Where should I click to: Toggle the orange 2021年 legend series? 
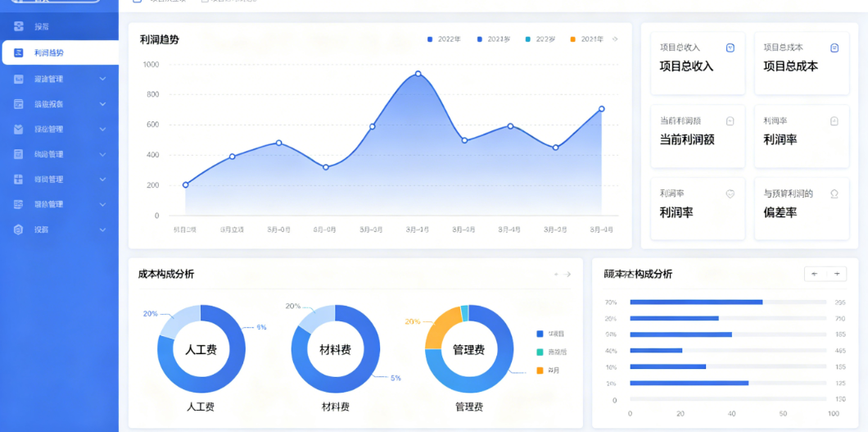coord(587,39)
